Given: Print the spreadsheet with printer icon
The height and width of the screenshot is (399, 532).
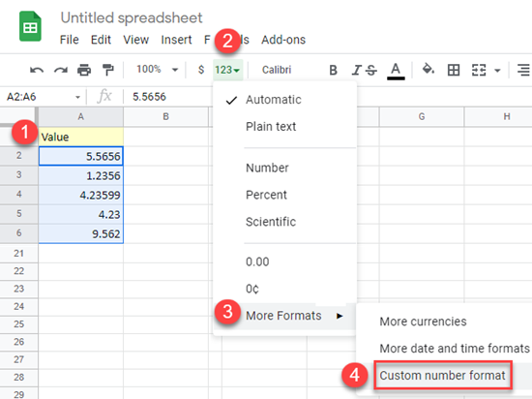Looking at the screenshot, I should (84, 70).
